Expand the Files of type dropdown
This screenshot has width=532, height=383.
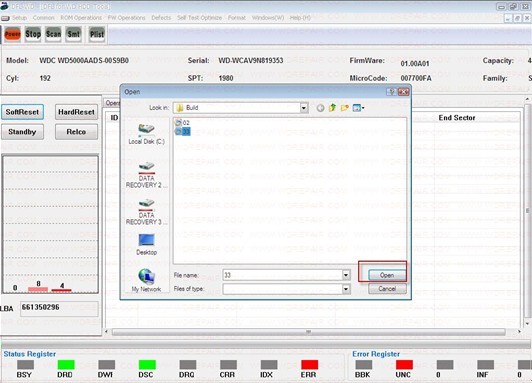click(346, 289)
